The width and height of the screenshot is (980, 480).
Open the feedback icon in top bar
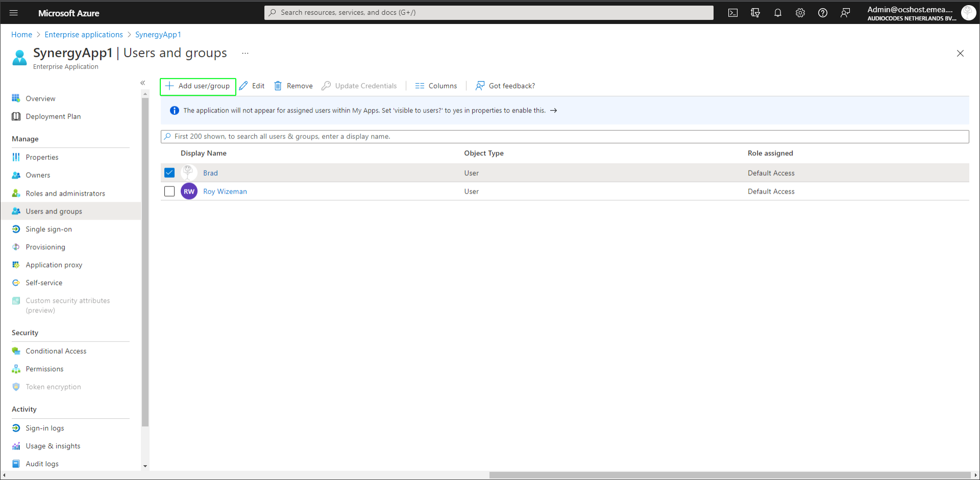[x=845, y=13]
